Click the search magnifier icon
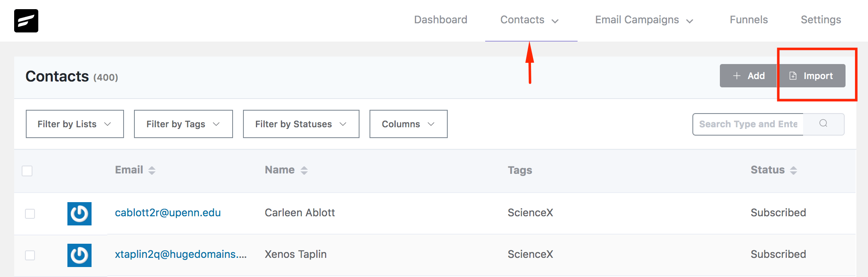The width and height of the screenshot is (868, 277). 823,124
